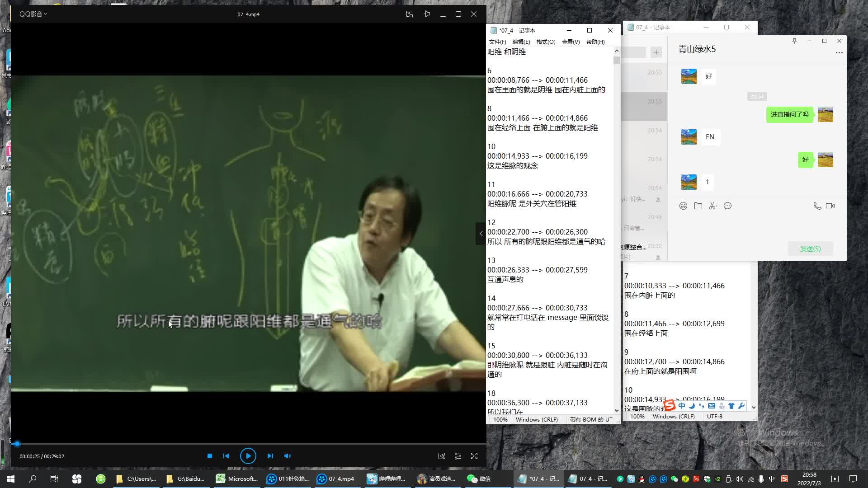Skip to the next video
The image size is (868, 488).
[270, 456]
